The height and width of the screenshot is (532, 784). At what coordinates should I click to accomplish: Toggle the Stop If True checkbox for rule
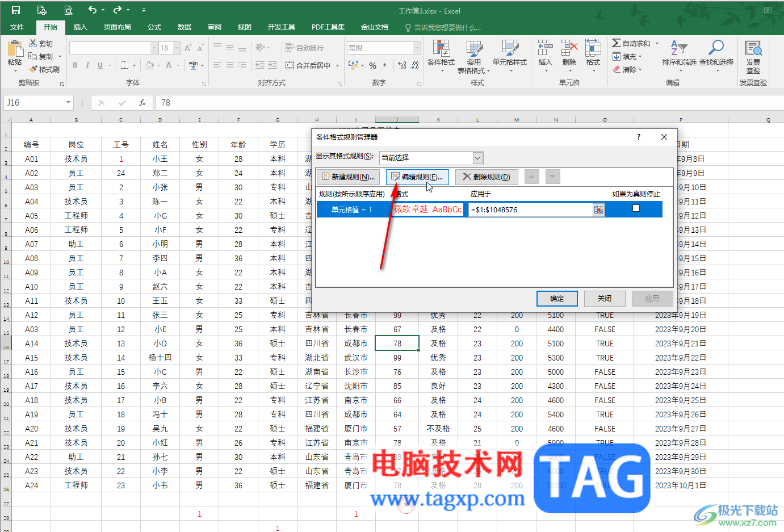click(x=636, y=208)
